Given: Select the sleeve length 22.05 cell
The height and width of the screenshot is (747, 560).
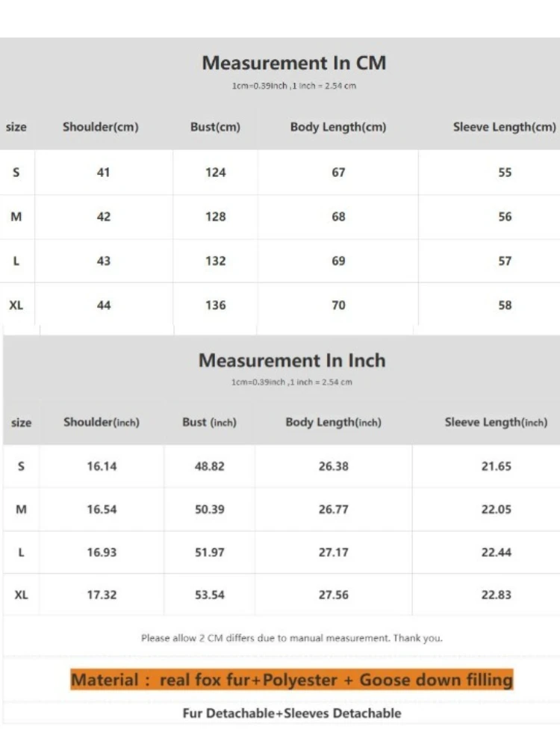Looking at the screenshot, I should point(496,509).
